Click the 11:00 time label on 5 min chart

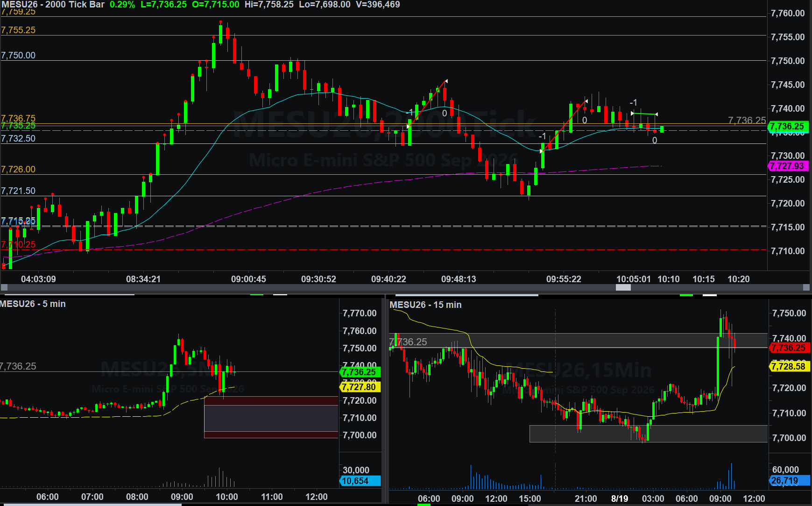click(272, 497)
